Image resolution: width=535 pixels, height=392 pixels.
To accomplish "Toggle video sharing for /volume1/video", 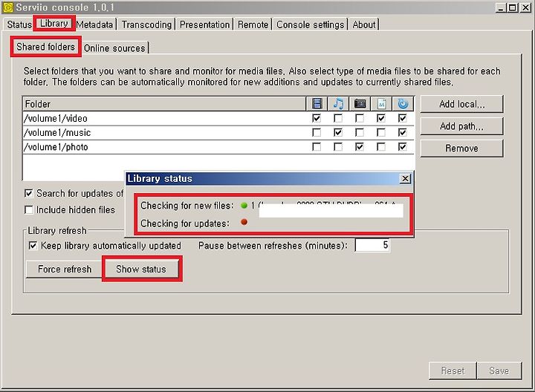I will pos(317,118).
